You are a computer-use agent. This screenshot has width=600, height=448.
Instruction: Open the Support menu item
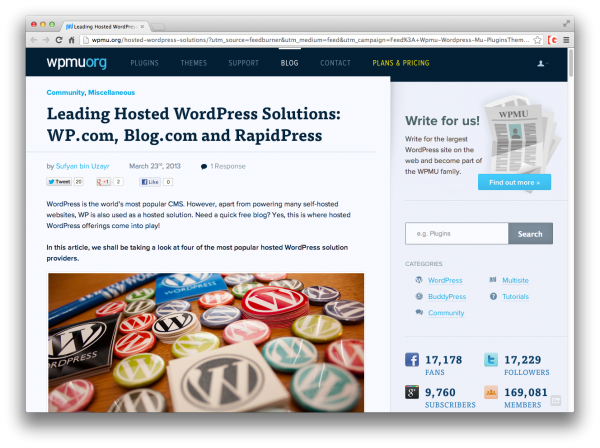(x=243, y=63)
